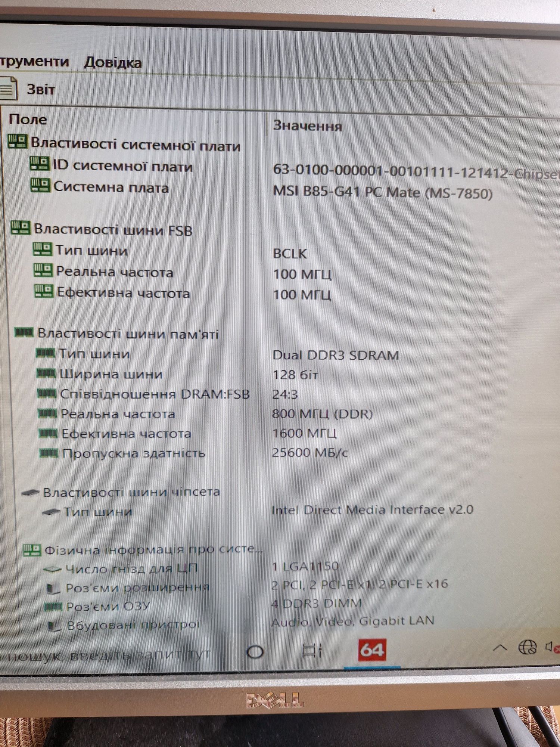The image size is (560, 747).
Task: Click the 24:3 DRAM:FSB ratio value
Action: click(285, 394)
